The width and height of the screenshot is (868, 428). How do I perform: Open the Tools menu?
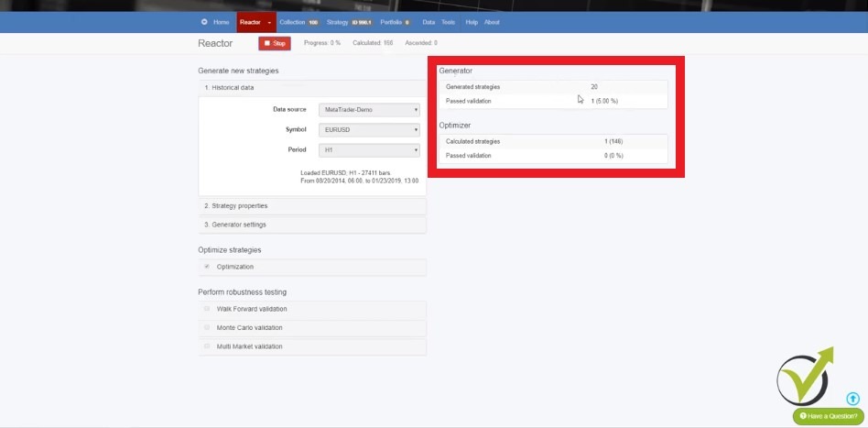tap(448, 22)
